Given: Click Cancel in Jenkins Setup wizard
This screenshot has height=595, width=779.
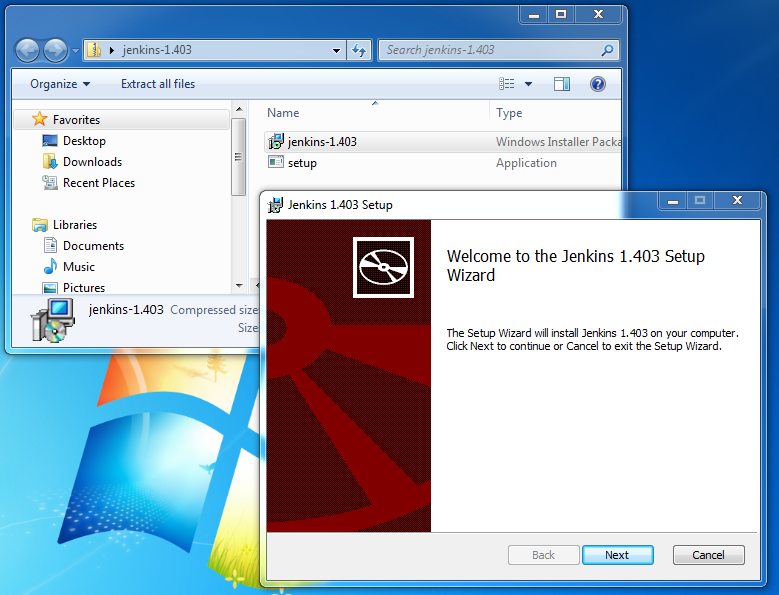Looking at the screenshot, I should pyautogui.click(x=708, y=555).
